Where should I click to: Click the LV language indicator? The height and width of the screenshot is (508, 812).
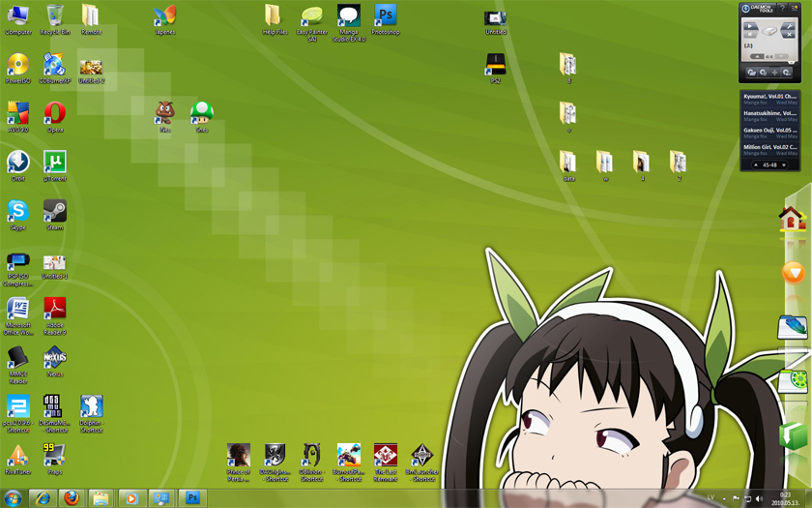coord(710,497)
